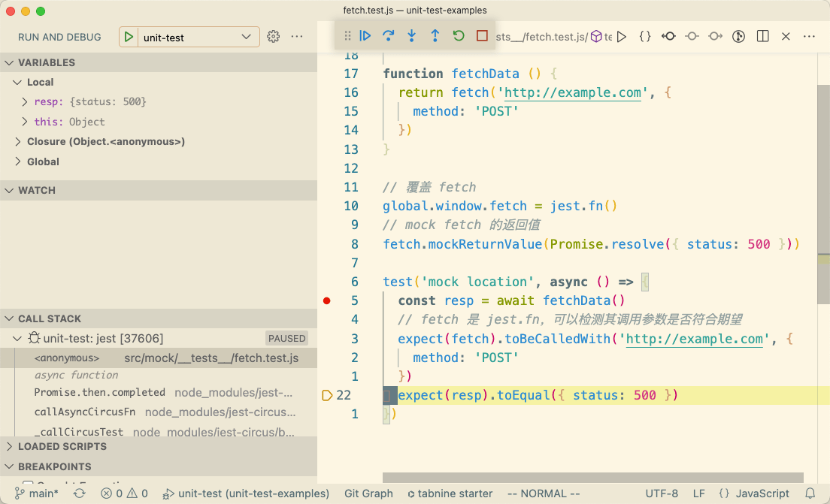Click the fetch.mockReturnValue code line
This screenshot has height=504, width=830.
click(x=591, y=244)
